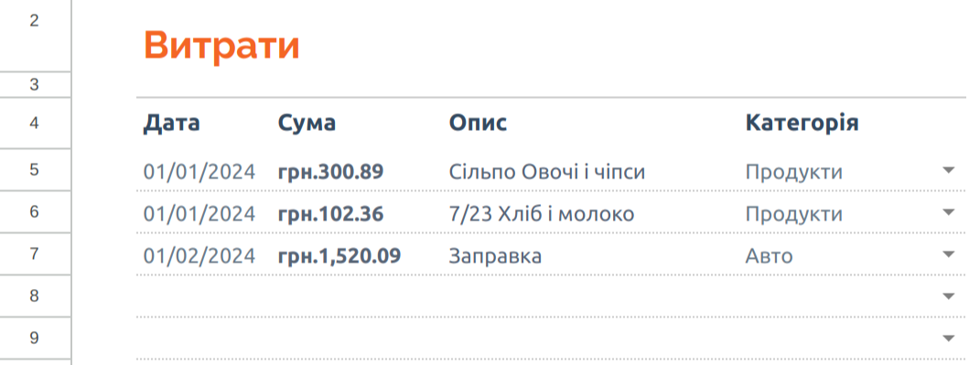Open category dropdown arrow in row 8

[948, 296]
